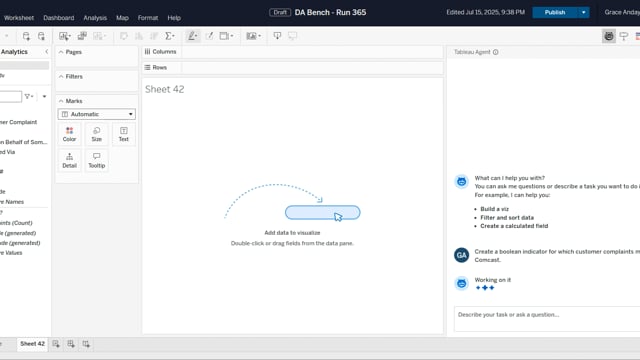This screenshot has width=640, height=360.
Task: Click the Swap Rows and Columns icon
Action: coord(124,36)
